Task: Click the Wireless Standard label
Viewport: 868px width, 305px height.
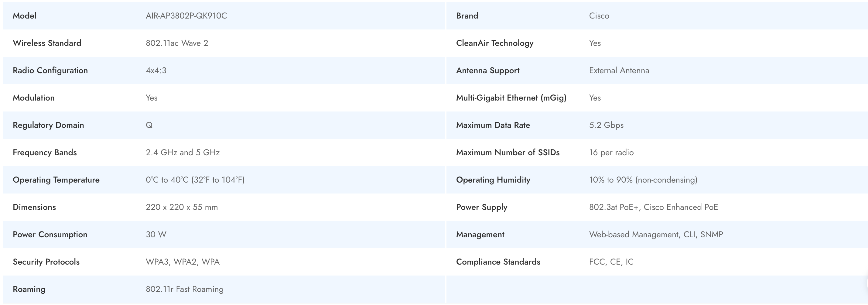Action: tap(47, 43)
